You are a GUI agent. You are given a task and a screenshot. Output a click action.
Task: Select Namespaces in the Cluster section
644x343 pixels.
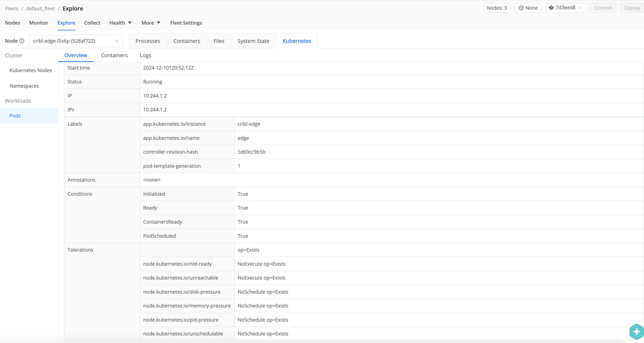point(24,86)
